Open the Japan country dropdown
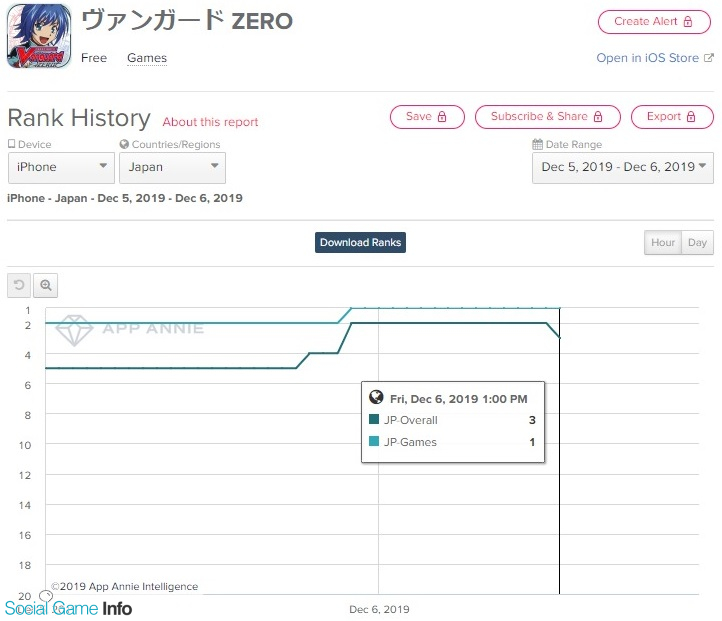The height and width of the screenshot is (621, 722). pos(172,168)
